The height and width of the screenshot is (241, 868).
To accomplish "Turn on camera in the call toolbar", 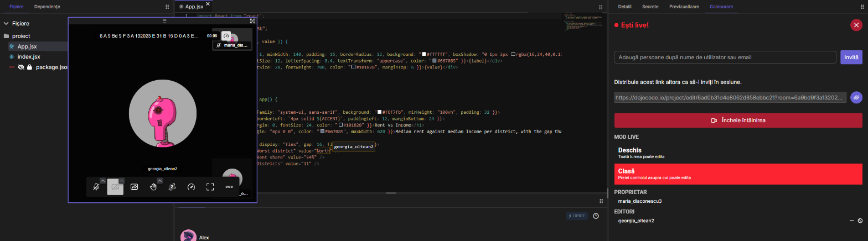I will point(115,187).
